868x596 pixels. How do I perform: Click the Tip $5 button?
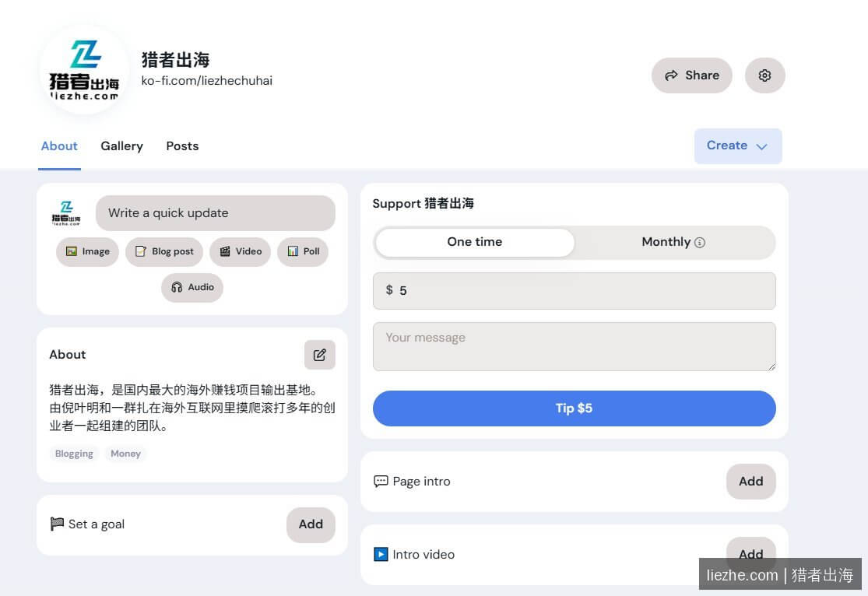[574, 408]
